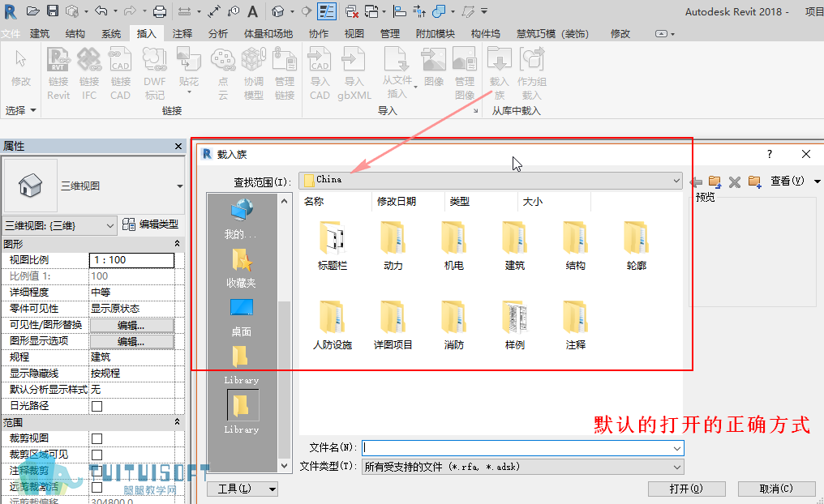The height and width of the screenshot is (504, 824).
Task: Select the Link Revit tool
Action: pos(58,74)
